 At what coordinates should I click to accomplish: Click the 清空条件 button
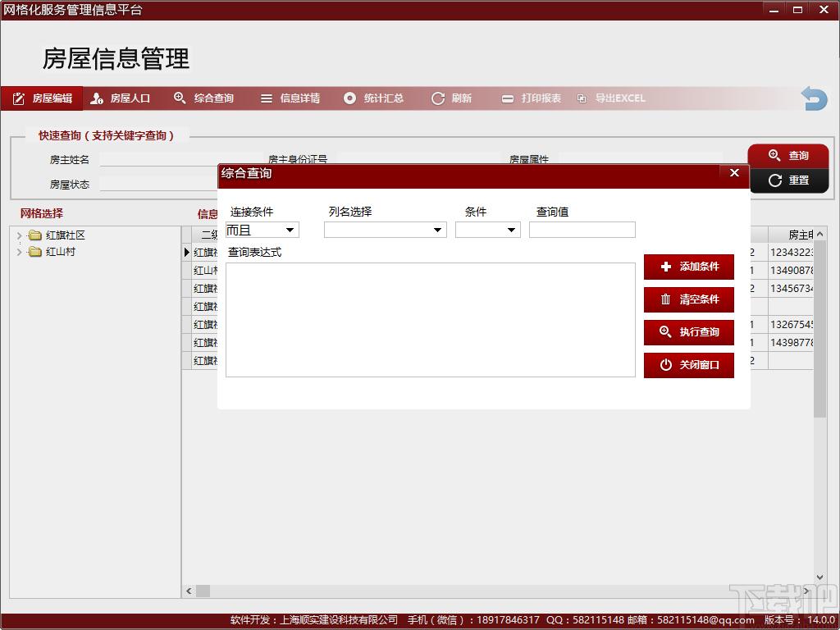(688, 299)
